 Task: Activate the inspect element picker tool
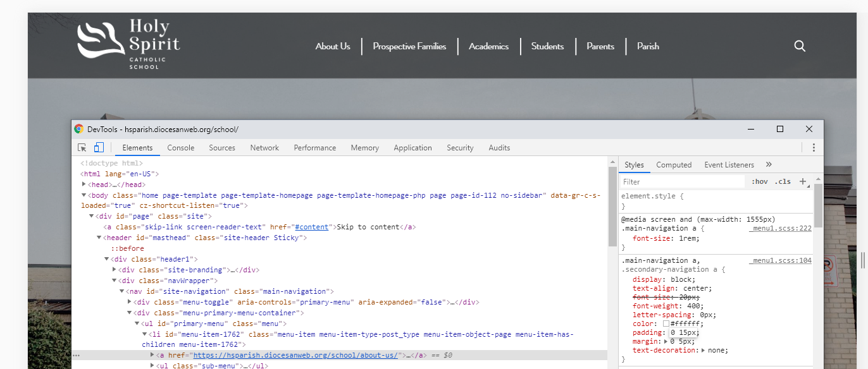(82, 148)
